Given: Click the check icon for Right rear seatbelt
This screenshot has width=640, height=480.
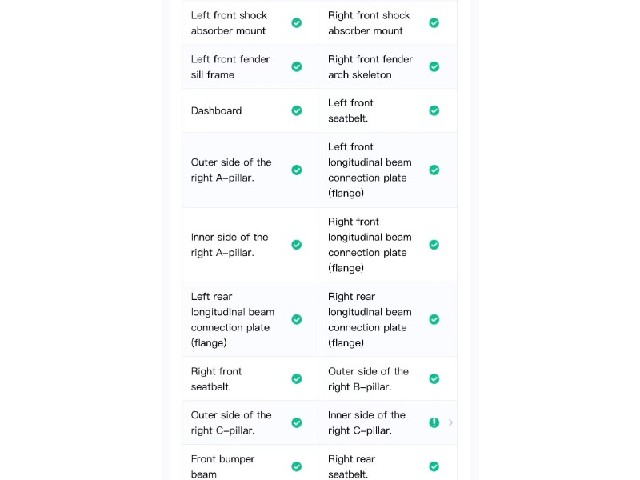Looking at the screenshot, I should point(434,467).
